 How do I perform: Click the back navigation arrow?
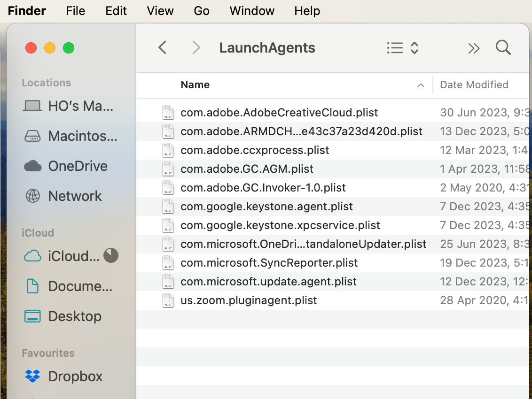pos(163,48)
